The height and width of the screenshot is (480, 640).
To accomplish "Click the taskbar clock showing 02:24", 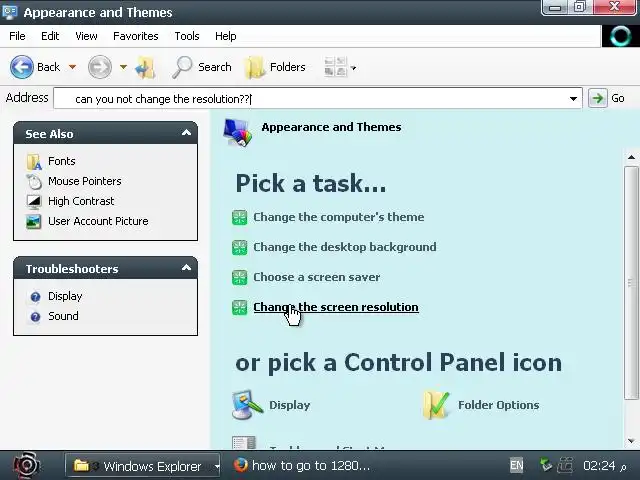I will pyautogui.click(x=599, y=465).
